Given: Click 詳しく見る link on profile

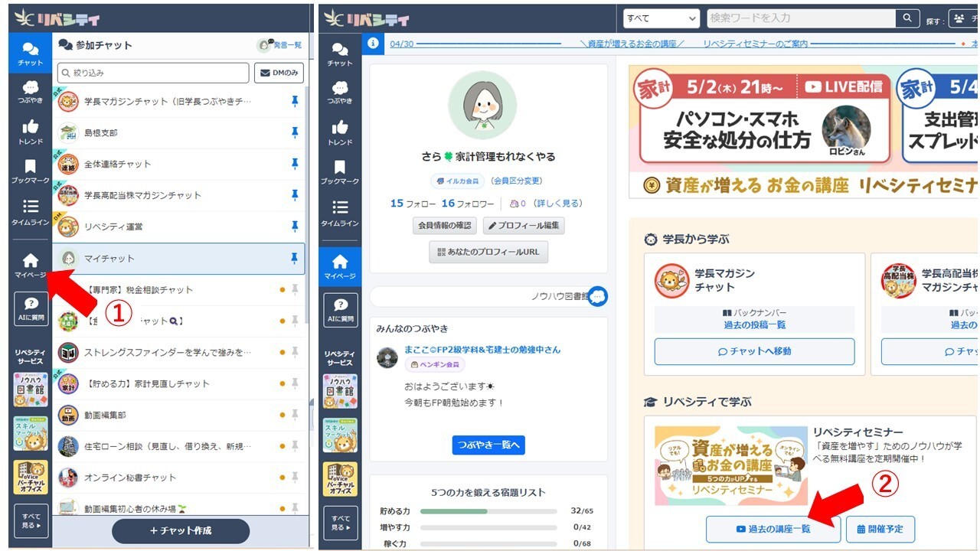Looking at the screenshot, I should (x=557, y=204).
